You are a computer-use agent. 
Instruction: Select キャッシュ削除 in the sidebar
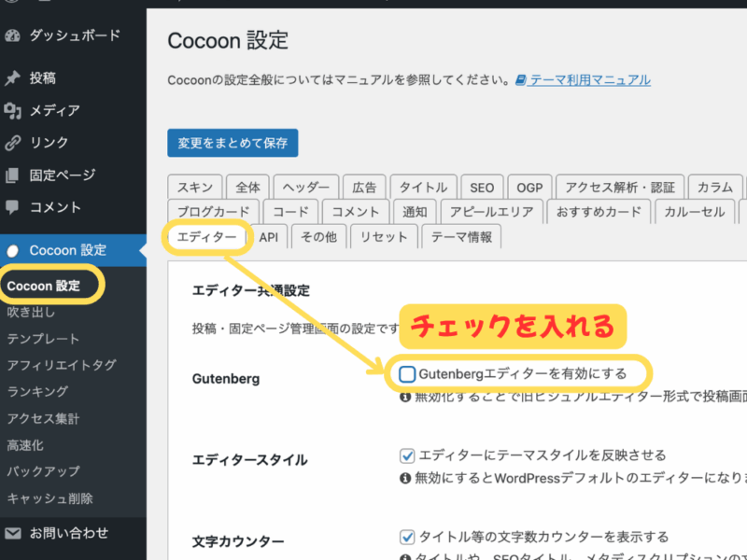[51, 498]
